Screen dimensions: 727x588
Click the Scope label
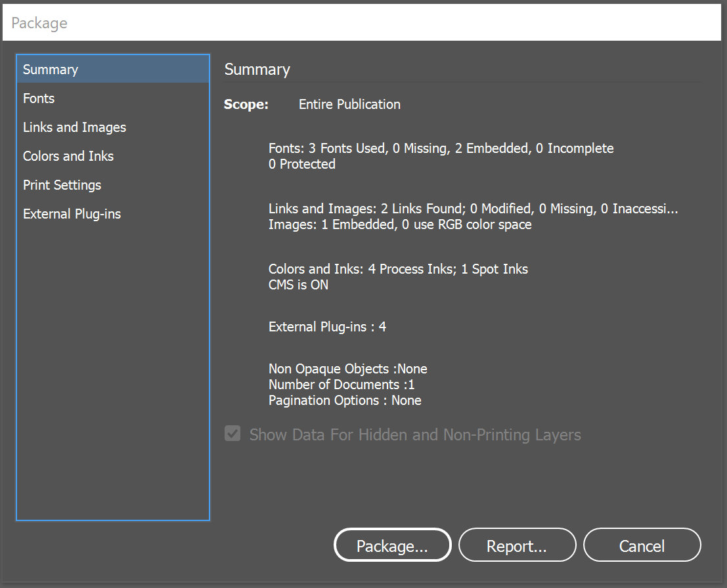pyautogui.click(x=246, y=104)
